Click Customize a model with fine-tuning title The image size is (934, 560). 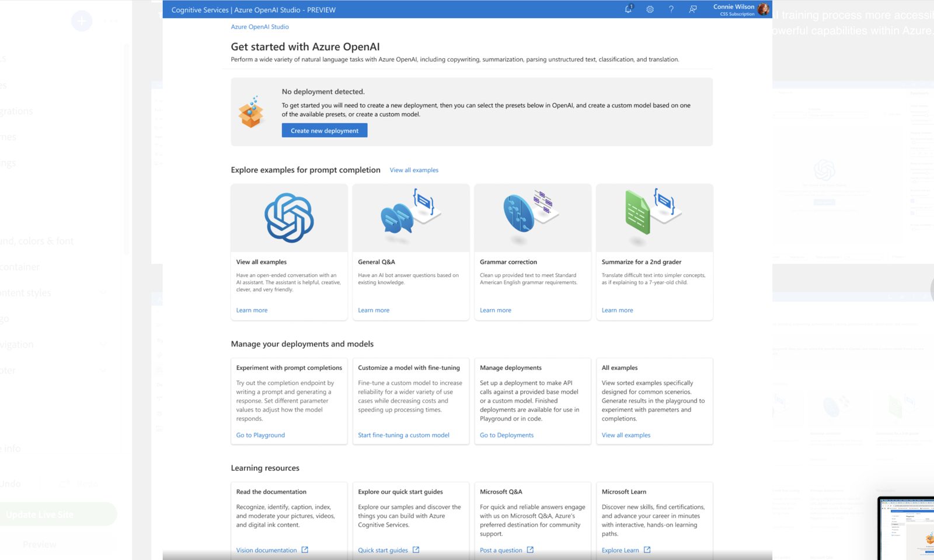click(x=409, y=368)
